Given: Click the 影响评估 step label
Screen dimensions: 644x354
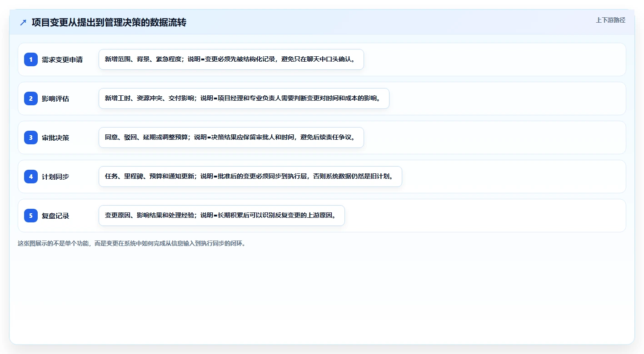Looking at the screenshot, I should click(x=55, y=98).
